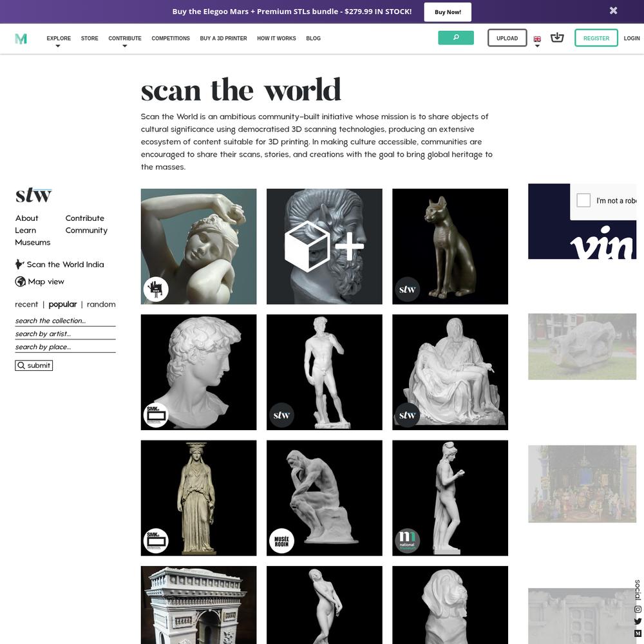
Task: Click the submit search button
Action: click(33, 366)
